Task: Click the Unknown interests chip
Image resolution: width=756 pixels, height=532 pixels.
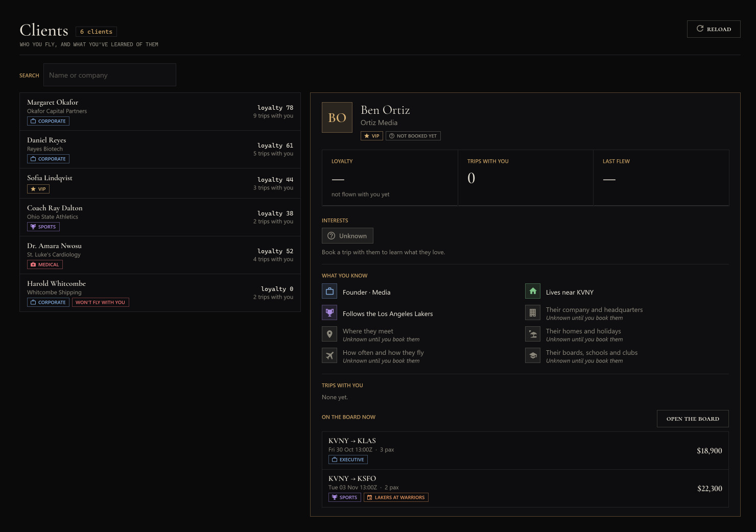Action: (x=347, y=236)
